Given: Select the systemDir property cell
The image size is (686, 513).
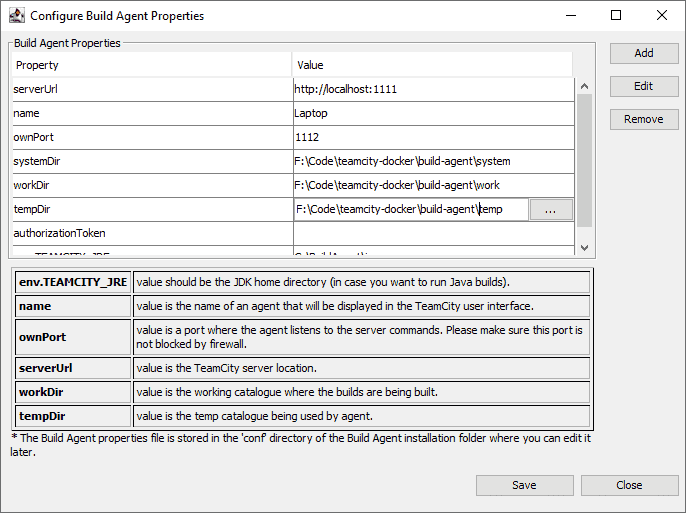Looking at the screenshot, I should (x=153, y=161).
